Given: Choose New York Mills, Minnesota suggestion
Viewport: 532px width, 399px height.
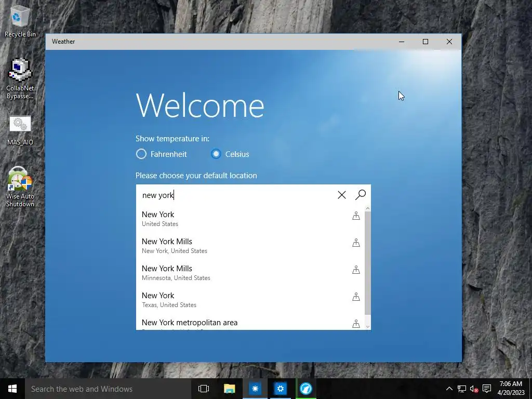Looking at the screenshot, I should [250, 273].
